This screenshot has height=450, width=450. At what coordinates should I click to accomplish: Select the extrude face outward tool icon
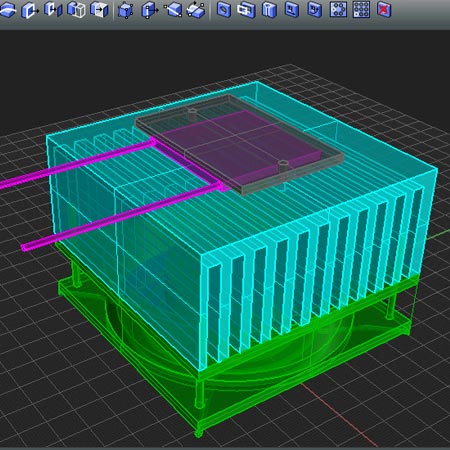click(x=30, y=10)
